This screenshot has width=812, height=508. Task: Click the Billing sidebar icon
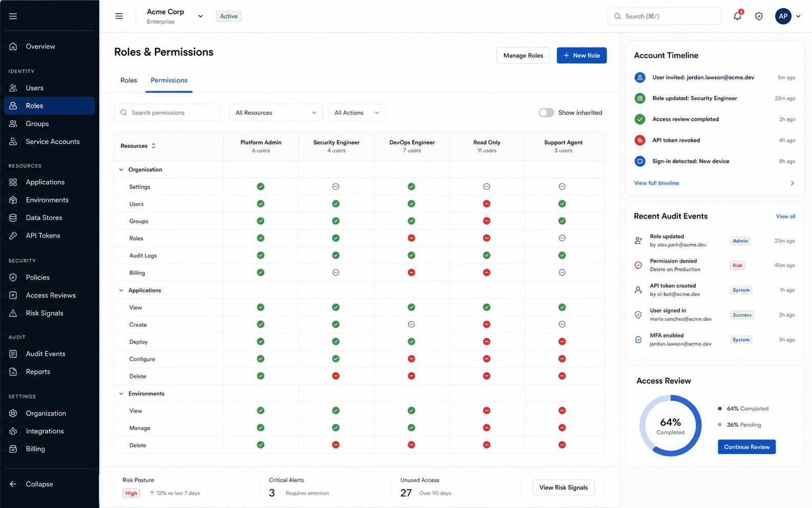(x=13, y=449)
